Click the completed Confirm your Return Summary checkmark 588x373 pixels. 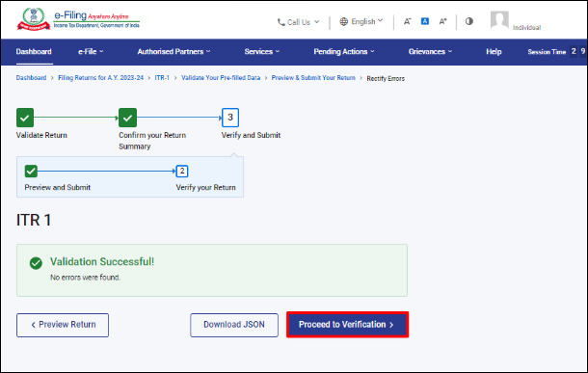pos(127,118)
